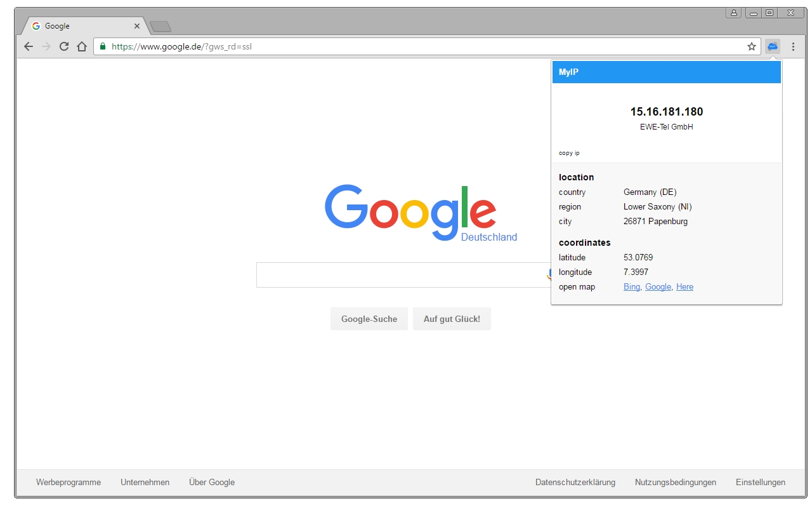
Task: Click copy ip in MyIP popup
Action: [569, 153]
